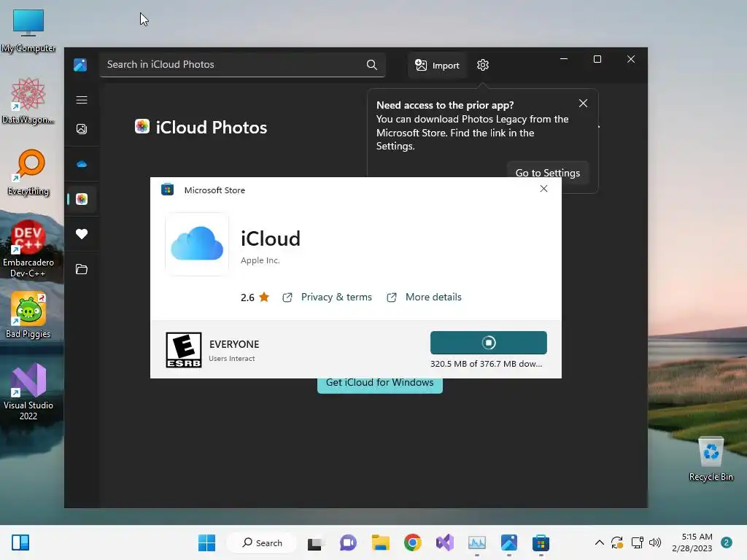Open My Computer desktop icon
The height and width of the screenshot is (560, 747).
coord(28,31)
